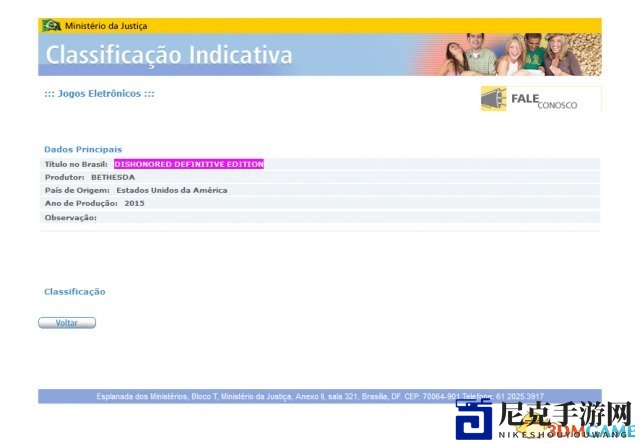
Task: Click the Título no Brasil label
Action: coord(76,164)
